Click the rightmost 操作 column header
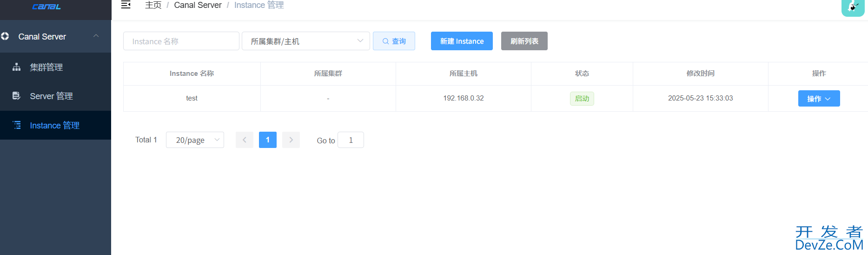Screen dimensions: 868x255 [x=819, y=74]
